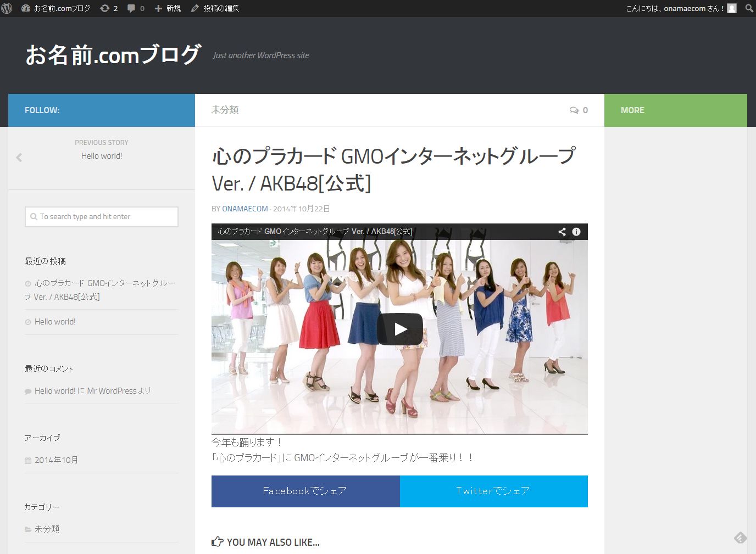The image size is (756, 554).
Task: Open the WordPress logo menu
Action: point(7,8)
